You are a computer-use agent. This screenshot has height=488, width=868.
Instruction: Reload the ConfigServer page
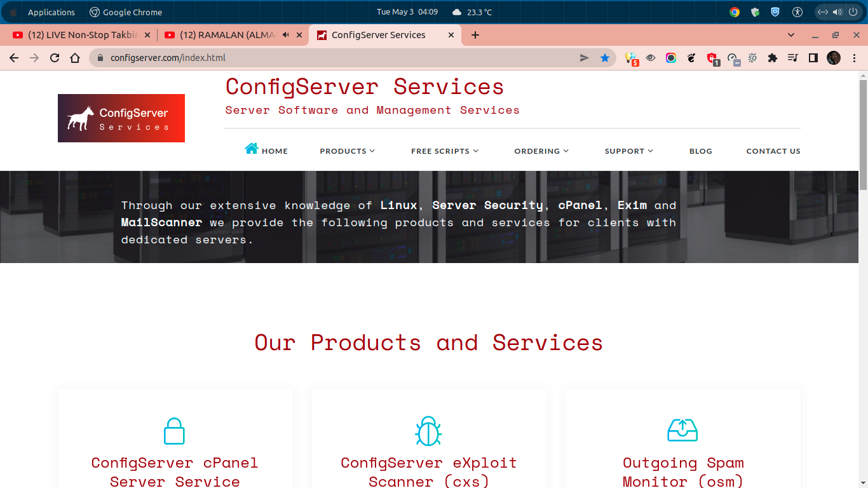click(x=55, y=58)
